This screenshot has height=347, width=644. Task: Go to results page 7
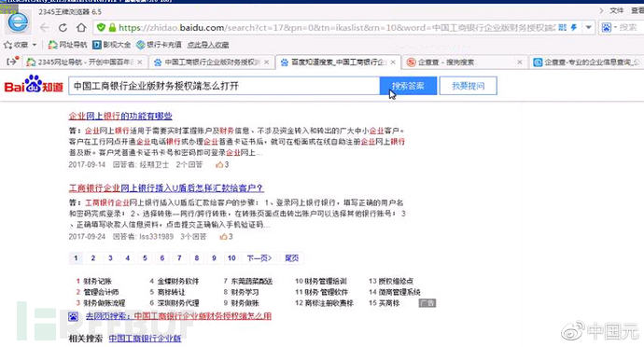pyautogui.click(x=179, y=257)
